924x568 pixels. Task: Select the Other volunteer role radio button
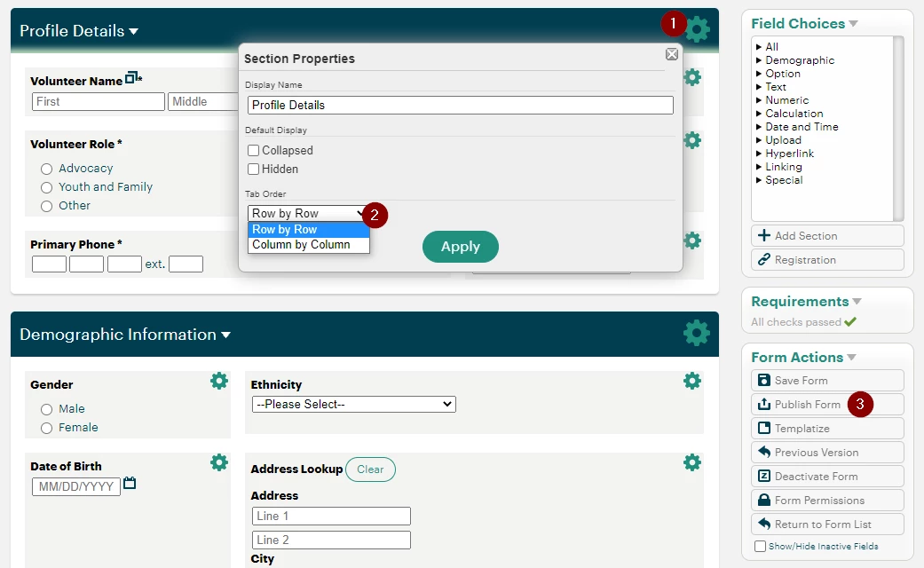46,206
